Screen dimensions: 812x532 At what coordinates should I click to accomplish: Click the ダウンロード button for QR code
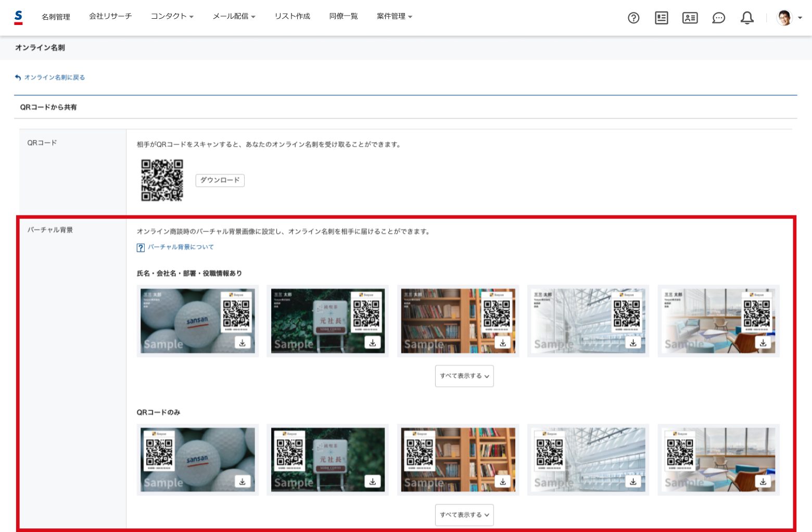point(220,180)
